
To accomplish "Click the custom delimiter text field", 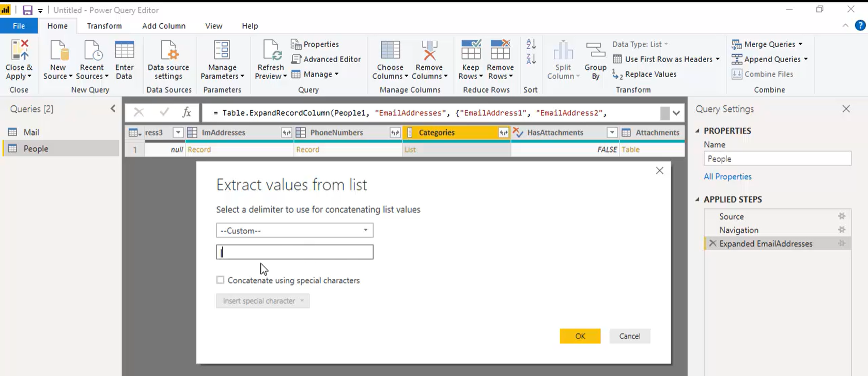I will pyautogui.click(x=295, y=252).
